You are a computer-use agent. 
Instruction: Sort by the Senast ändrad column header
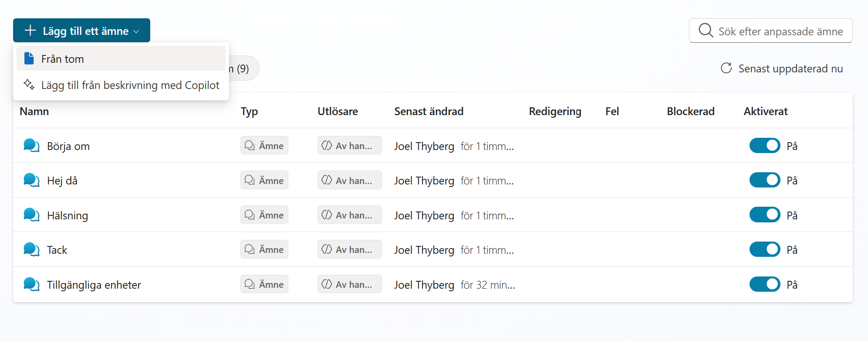point(429,111)
